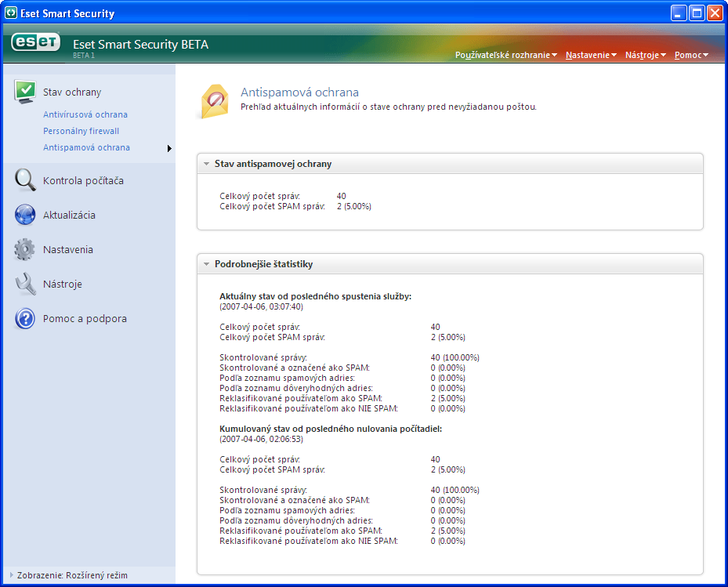The width and height of the screenshot is (728, 587).
Task: Select Kontrola počítača in sidebar
Action: pos(83,181)
